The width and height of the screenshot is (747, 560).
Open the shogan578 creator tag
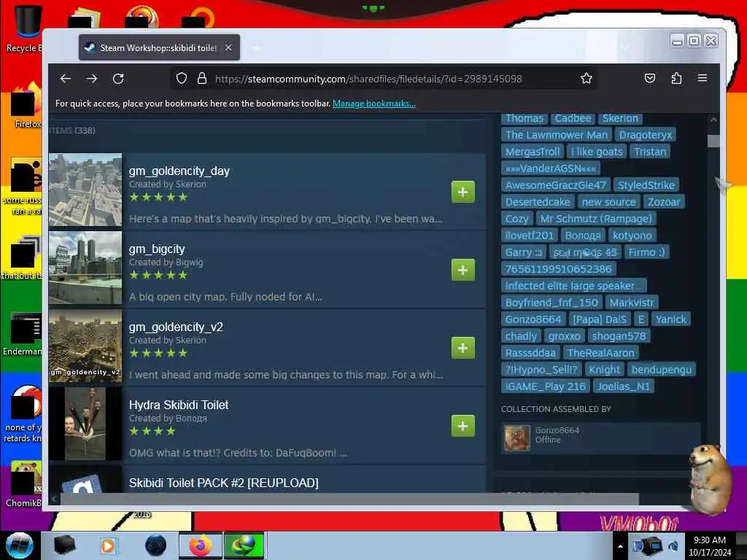[x=619, y=336]
